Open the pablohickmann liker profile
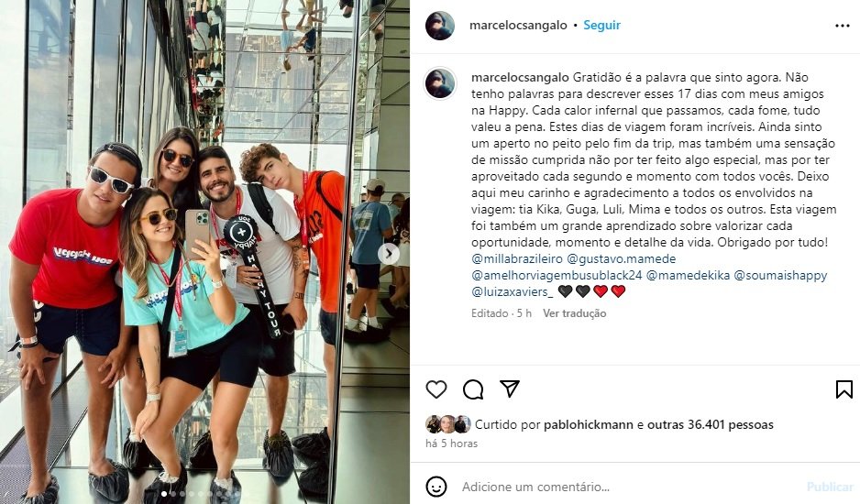The width and height of the screenshot is (860, 504). [x=589, y=424]
